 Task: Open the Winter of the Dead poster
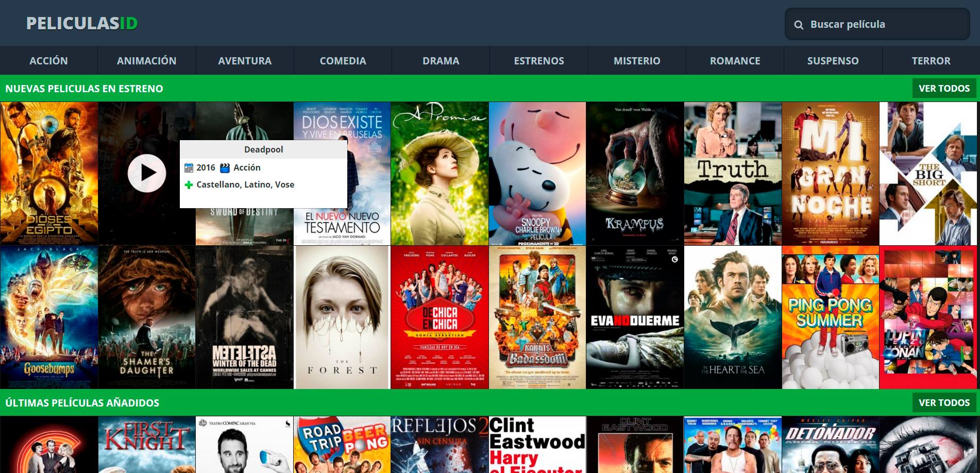coord(244,317)
